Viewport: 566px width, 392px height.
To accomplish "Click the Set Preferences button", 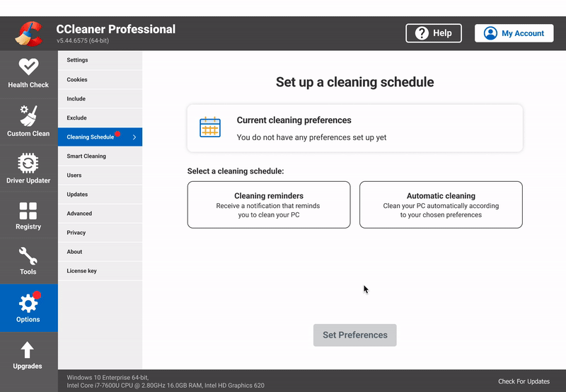I will [355, 335].
